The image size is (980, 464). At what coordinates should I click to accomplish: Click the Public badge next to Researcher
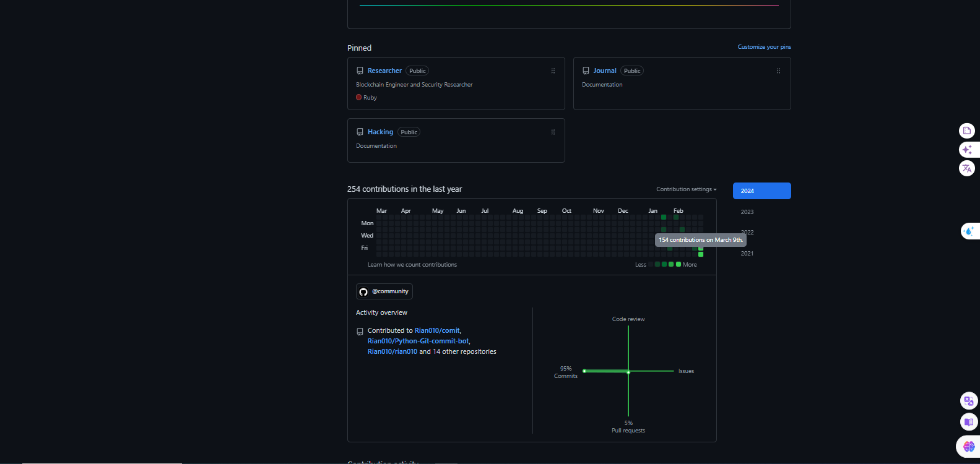coord(417,71)
